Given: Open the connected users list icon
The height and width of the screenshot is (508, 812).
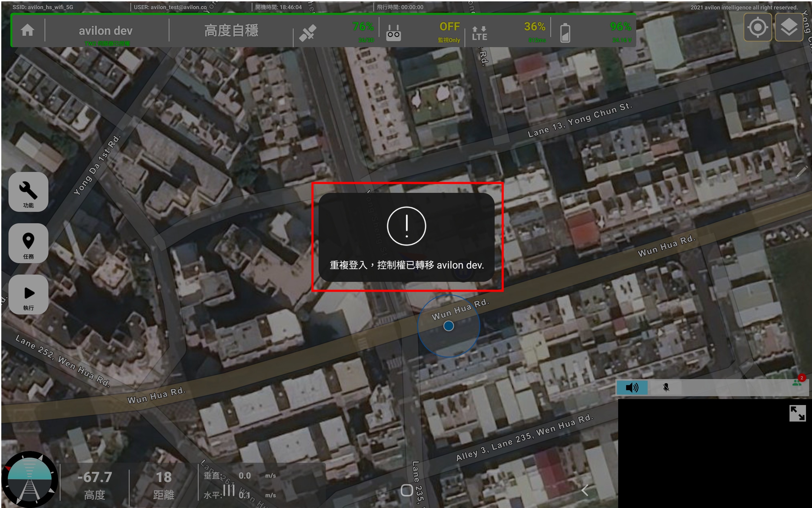Looking at the screenshot, I should click(x=797, y=383).
